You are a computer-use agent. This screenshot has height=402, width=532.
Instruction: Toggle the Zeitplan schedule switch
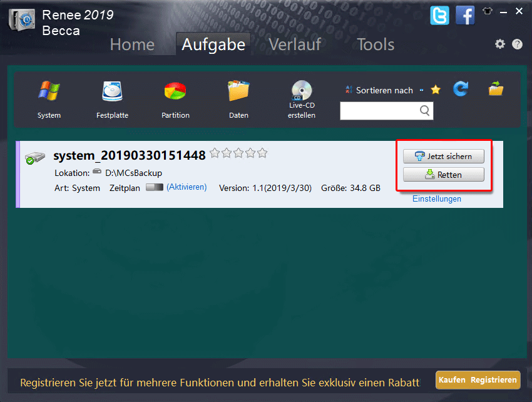pyautogui.click(x=155, y=187)
